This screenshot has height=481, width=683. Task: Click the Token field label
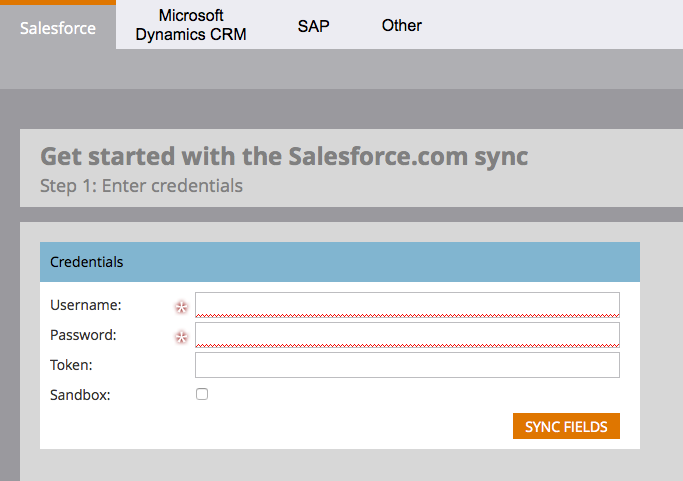(71, 365)
